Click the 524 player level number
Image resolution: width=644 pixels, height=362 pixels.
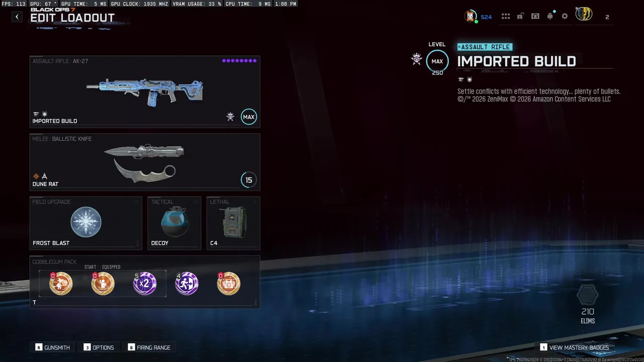[x=487, y=17]
